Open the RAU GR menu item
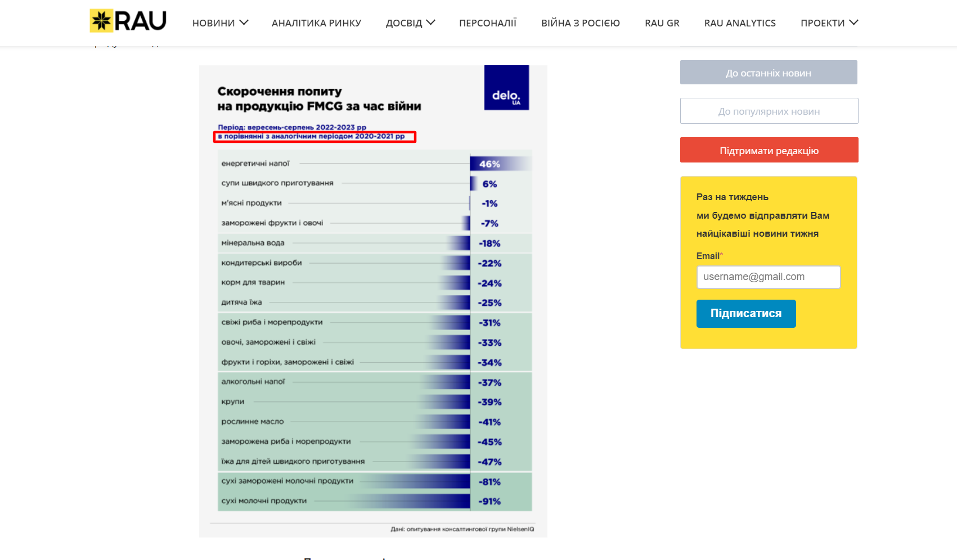Screen dimensions: 957x560 click(662, 23)
